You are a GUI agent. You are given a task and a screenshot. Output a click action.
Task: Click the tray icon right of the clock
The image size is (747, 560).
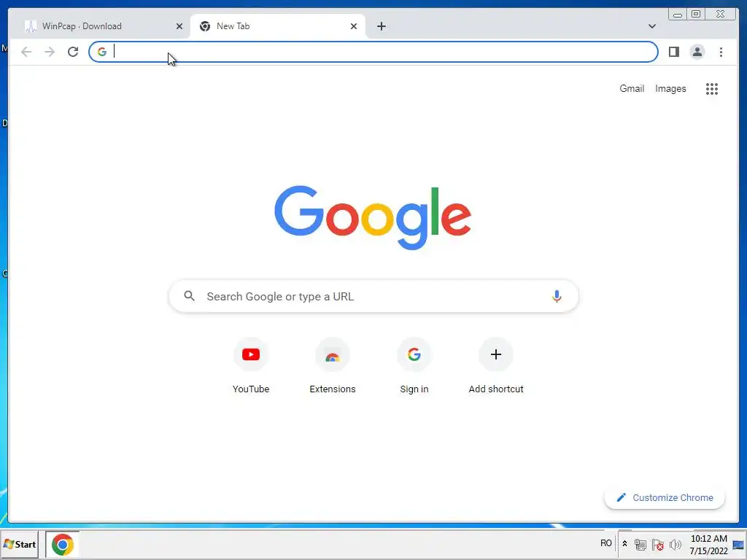738,545
